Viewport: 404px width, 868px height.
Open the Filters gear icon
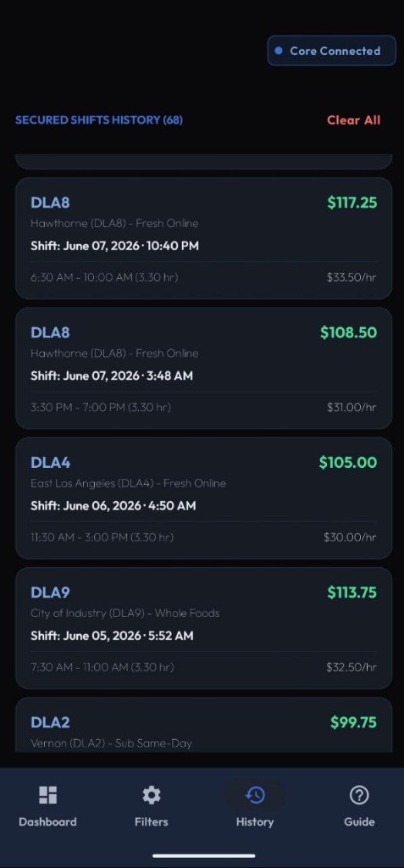(151, 795)
